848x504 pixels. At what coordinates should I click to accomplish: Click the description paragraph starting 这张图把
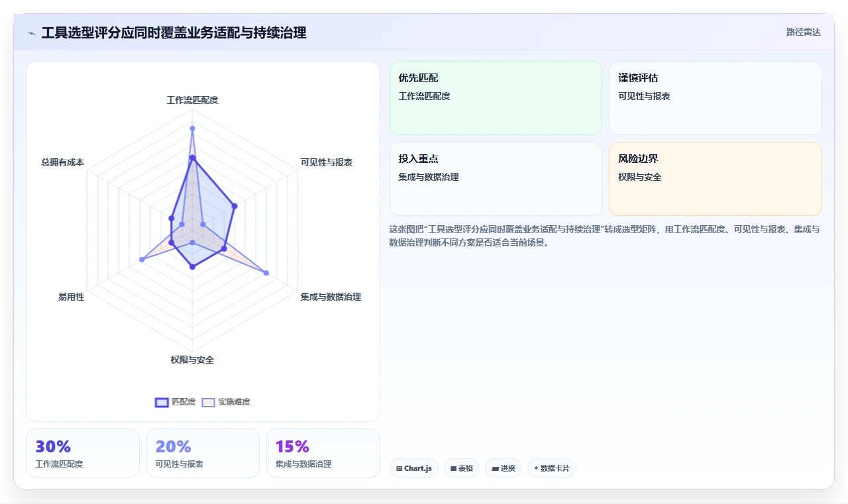[x=605, y=236]
